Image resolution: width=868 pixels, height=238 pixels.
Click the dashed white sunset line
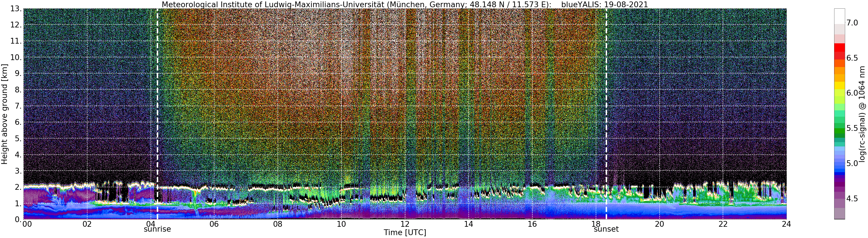[606, 114]
